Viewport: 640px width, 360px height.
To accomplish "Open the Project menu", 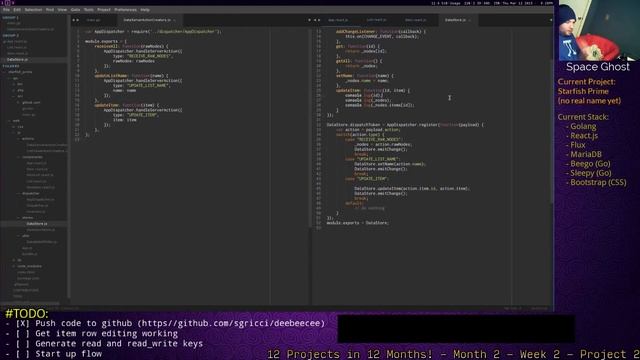I will 104,9.
